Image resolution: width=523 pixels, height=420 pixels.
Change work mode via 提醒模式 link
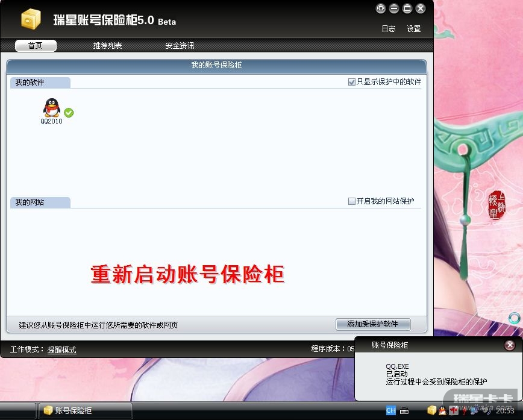click(61, 349)
